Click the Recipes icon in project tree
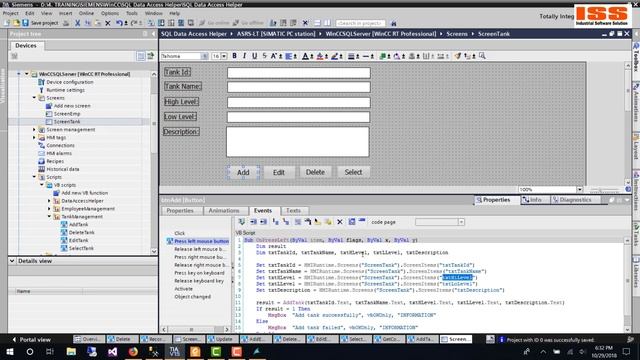This screenshot has width=640, height=360. (41, 161)
